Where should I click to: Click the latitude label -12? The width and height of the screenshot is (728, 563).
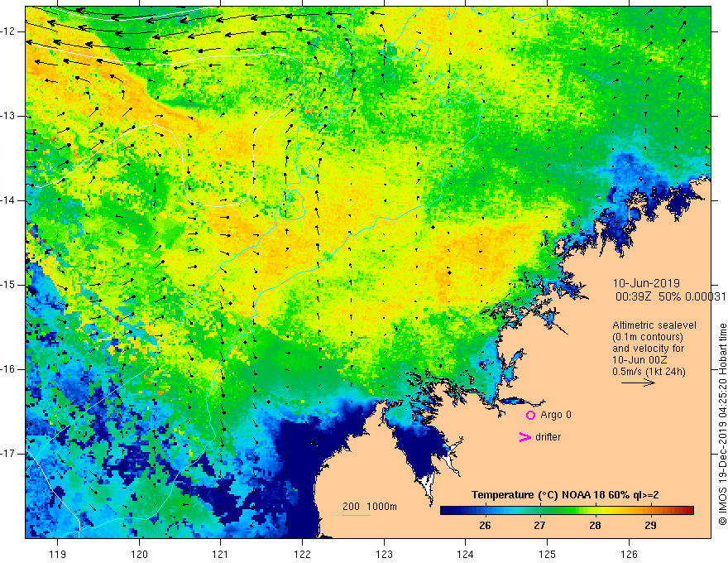pos(9,31)
